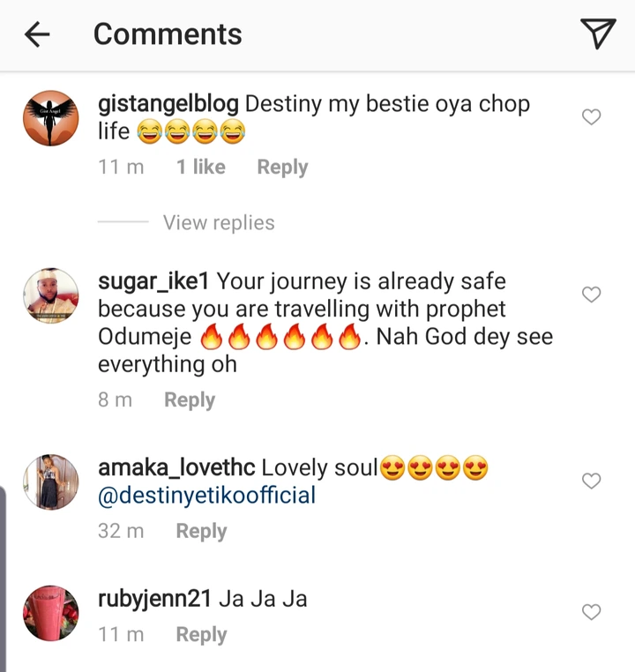Like amaka_lovethc's comment with heart
This screenshot has height=672, width=635.
[592, 481]
